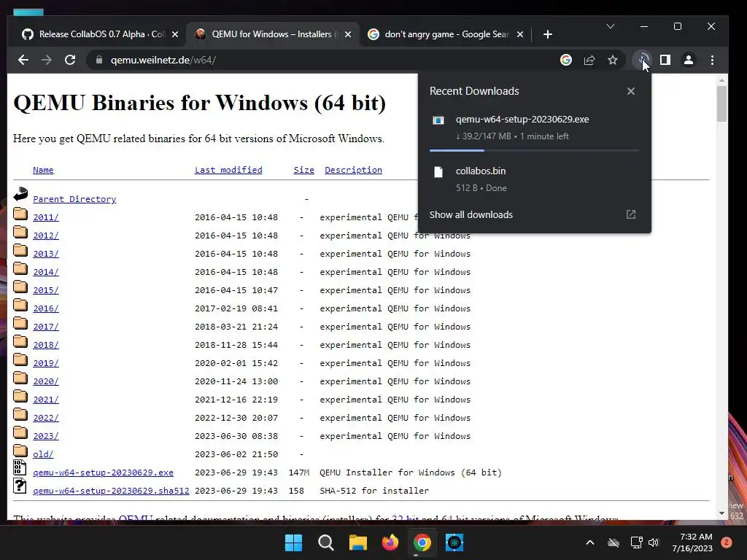This screenshot has height=560, width=747.
Task: Open qemu-w64-setup-20230629.exe in downloads list
Action: click(522, 119)
